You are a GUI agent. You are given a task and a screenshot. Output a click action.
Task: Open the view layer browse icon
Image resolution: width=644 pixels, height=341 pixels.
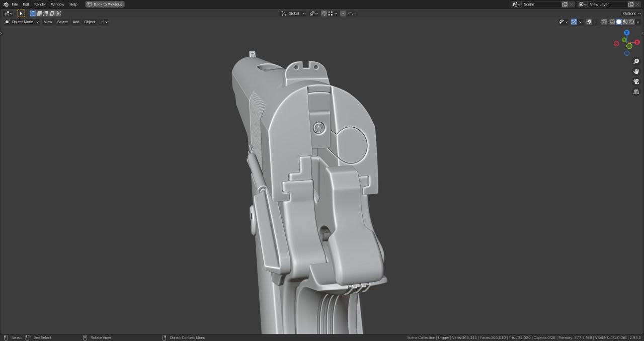582,4
